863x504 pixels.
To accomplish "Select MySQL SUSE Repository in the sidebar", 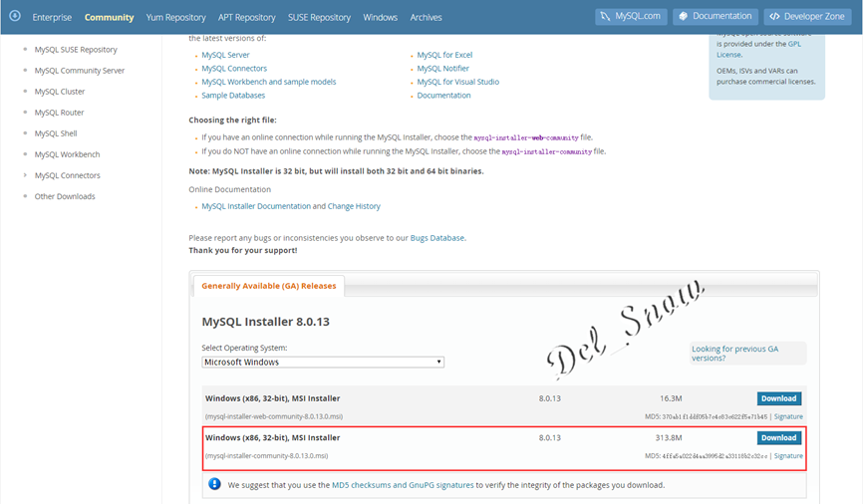I will [x=76, y=50].
